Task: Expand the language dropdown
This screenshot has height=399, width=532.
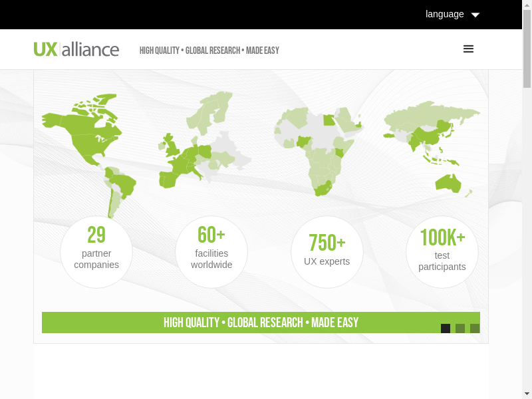Action: tap(452, 15)
